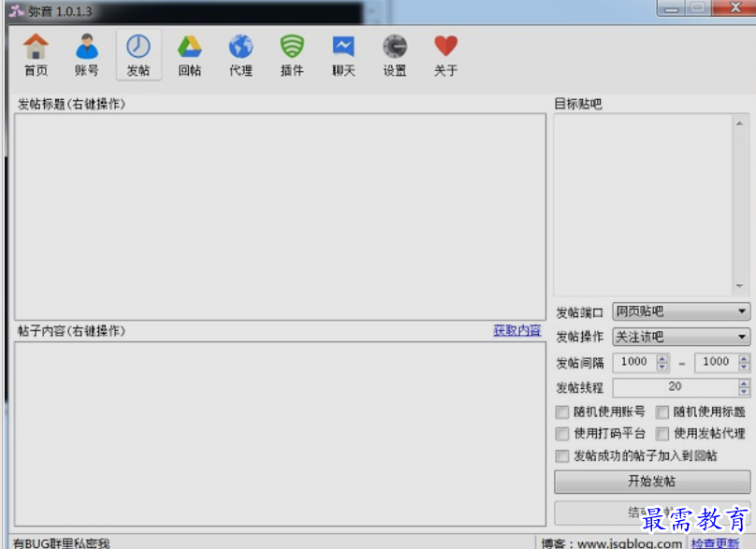The height and width of the screenshot is (549, 756).
Task: Toggle 使用打码平台 checkbox
Action: [x=561, y=434]
